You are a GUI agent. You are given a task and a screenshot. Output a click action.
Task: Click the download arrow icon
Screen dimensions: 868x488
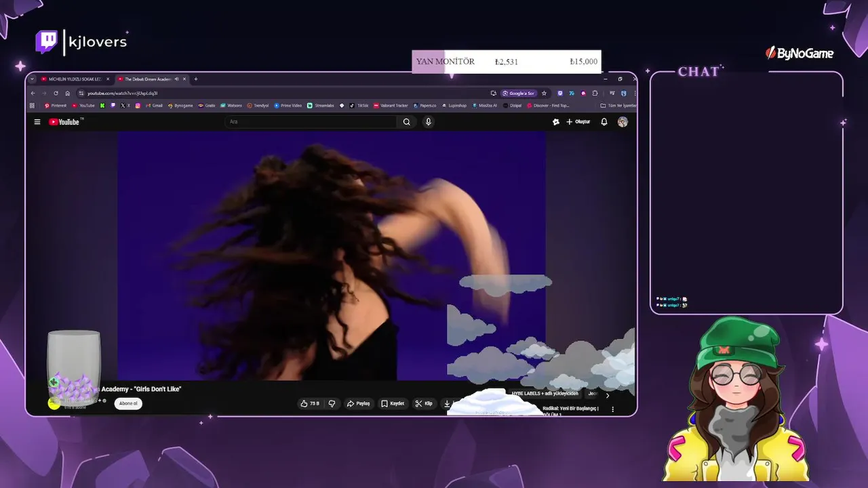coord(447,403)
